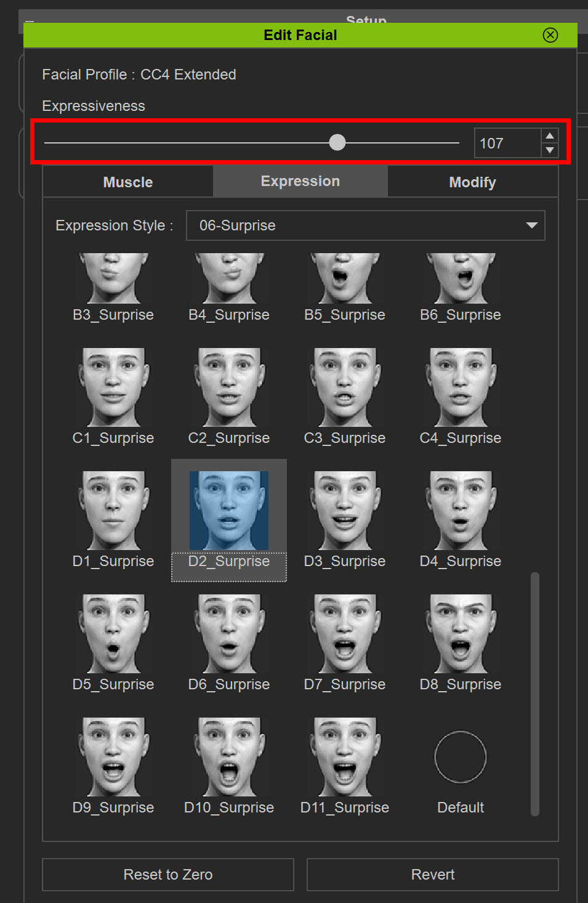588x903 pixels.
Task: Click the expression list vertical scrollbar
Action: point(535,694)
